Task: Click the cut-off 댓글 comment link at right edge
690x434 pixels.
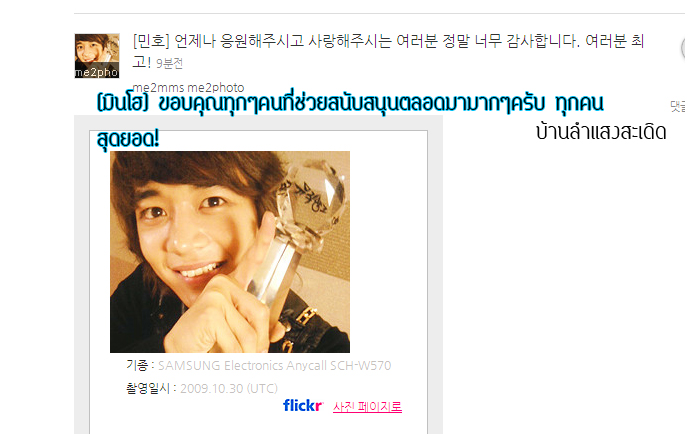Action: 678,106
